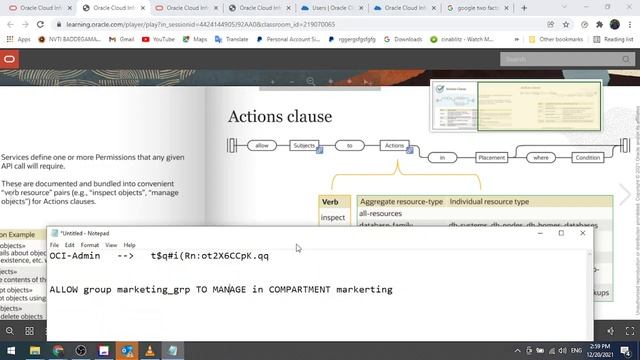Expand the bookmarks overflow chevron
The height and width of the screenshot is (360, 640).
(516, 39)
